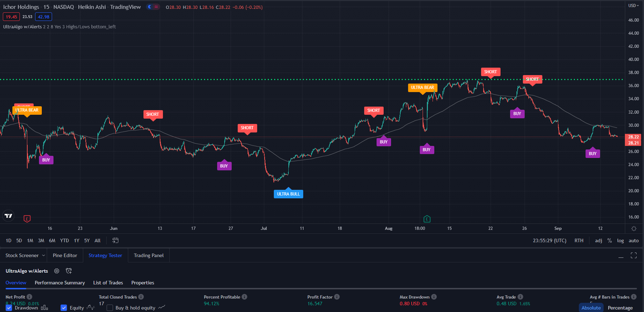Set the date range to 6M

pyautogui.click(x=52, y=241)
